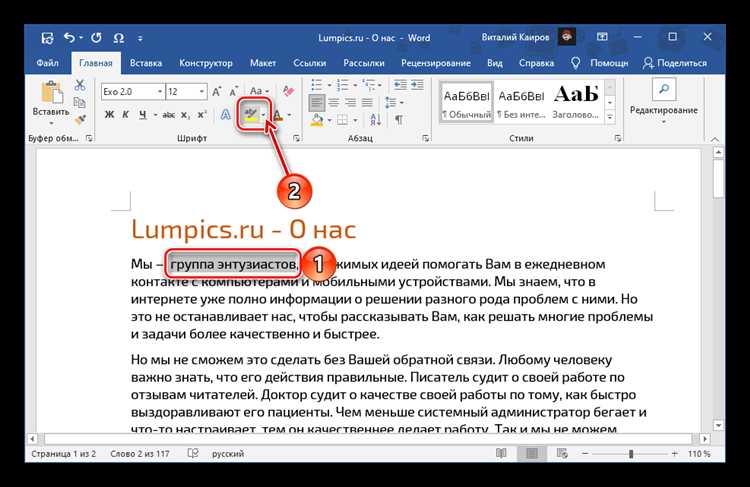
Task: Select the Format Painter brush
Action: point(80,119)
